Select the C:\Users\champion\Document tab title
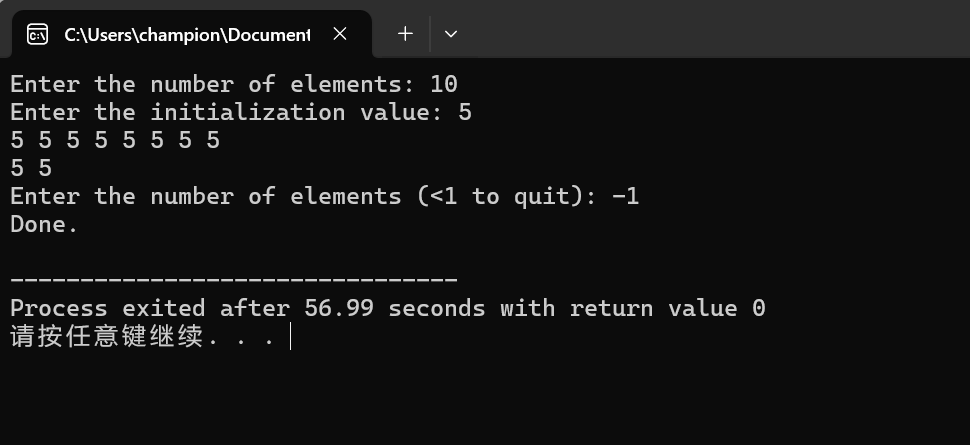Screen dimensions: 970x445 coord(187,35)
